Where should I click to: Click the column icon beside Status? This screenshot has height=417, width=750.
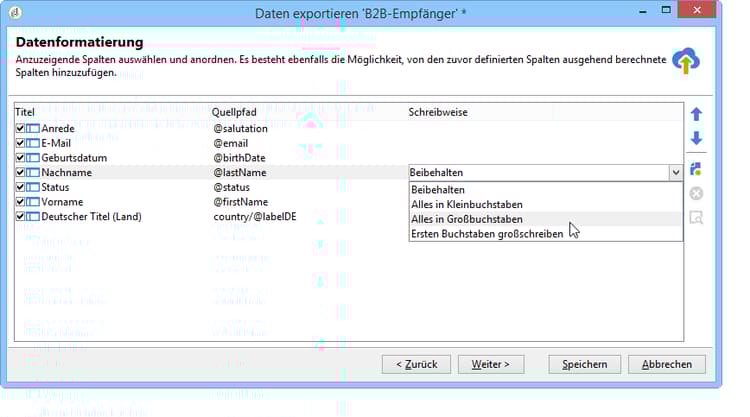[x=33, y=187]
